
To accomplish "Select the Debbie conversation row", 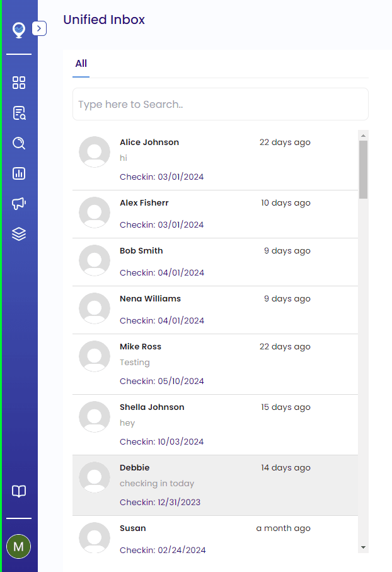I will point(214,484).
